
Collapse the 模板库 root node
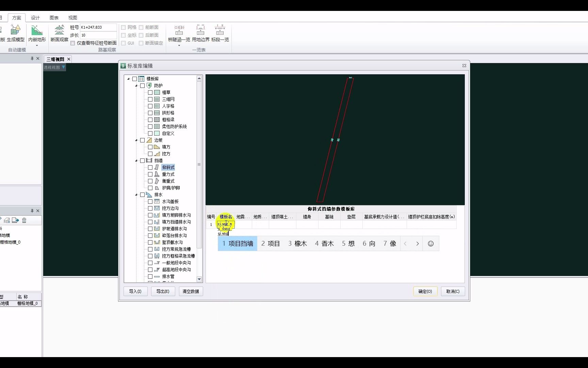coord(129,79)
